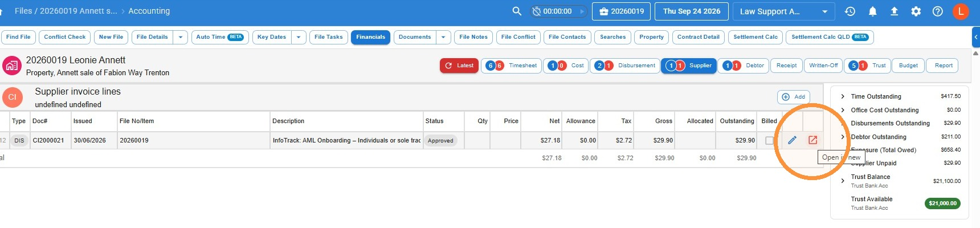Open Settlement Calc
Screen dimensions: 980x228
click(x=756, y=37)
